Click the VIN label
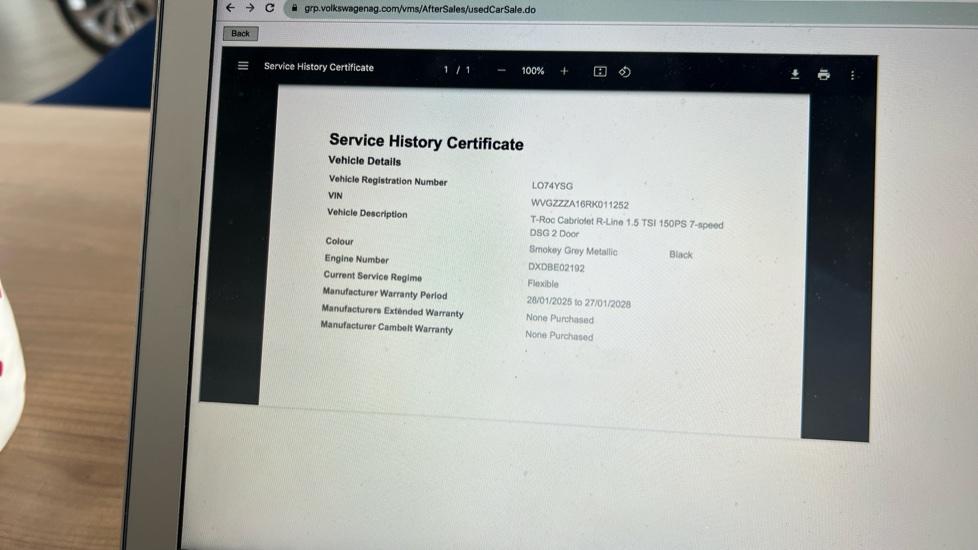Screen dimensions: 978x550 pos(335,195)
